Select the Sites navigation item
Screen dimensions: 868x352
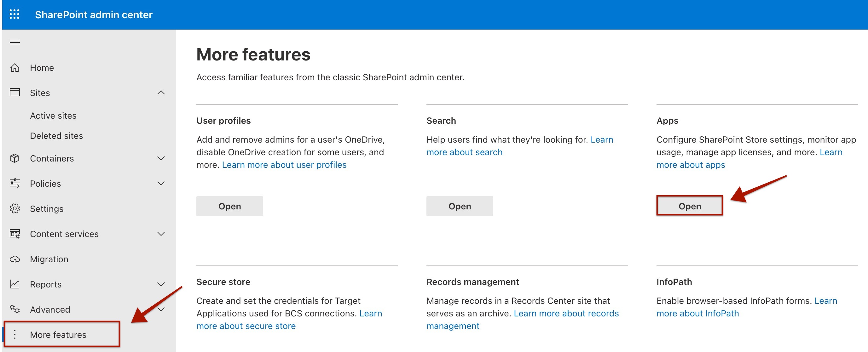pos(89,93)
